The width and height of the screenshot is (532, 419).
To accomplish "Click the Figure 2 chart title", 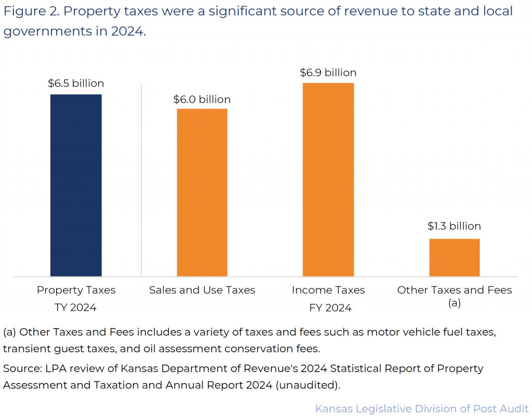I will click(258, 21).
